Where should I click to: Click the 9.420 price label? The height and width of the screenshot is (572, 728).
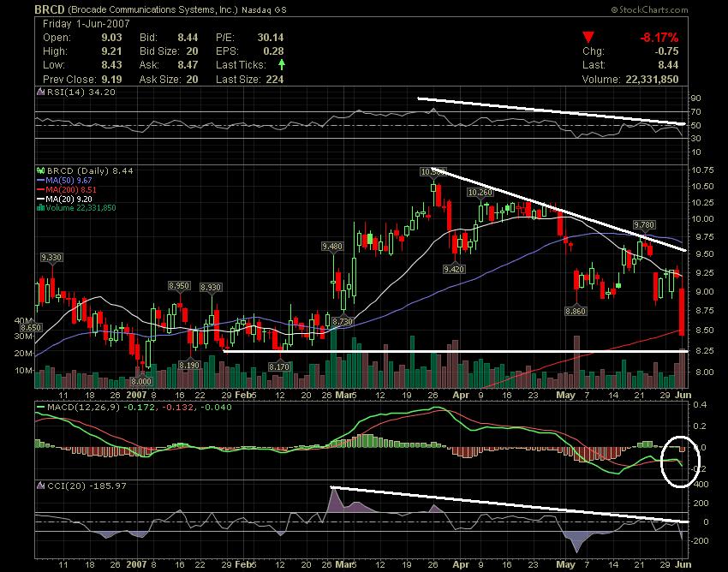pos(454,269)
